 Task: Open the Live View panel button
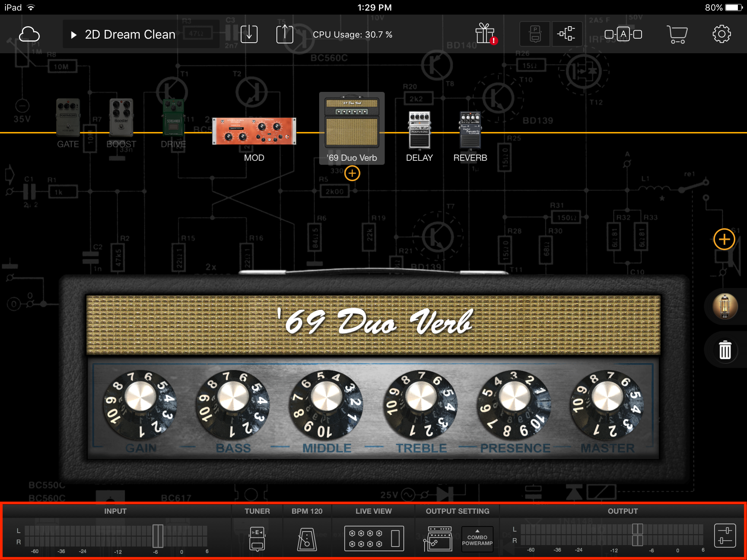(x=374, y=538)
